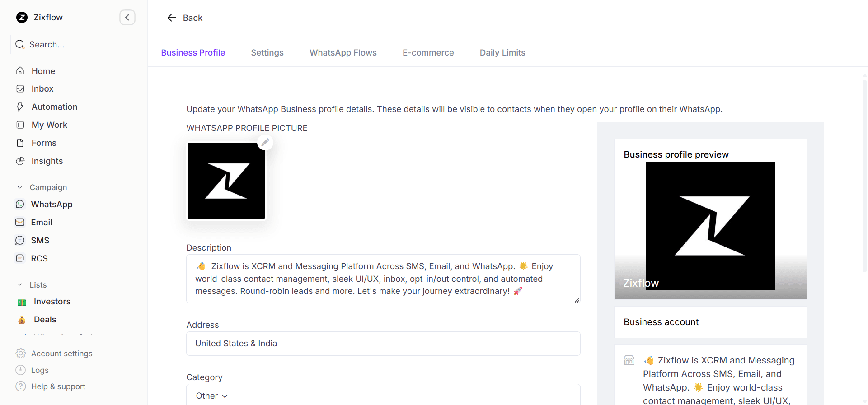Click the Description resize handle
868x405 pixels.
577,300
